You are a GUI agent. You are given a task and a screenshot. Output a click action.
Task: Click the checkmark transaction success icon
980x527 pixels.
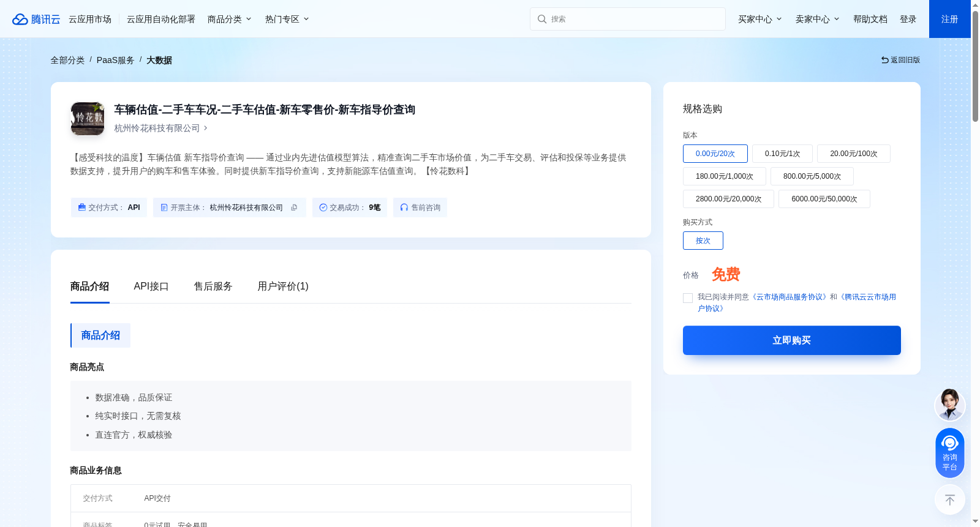[323, 207]
